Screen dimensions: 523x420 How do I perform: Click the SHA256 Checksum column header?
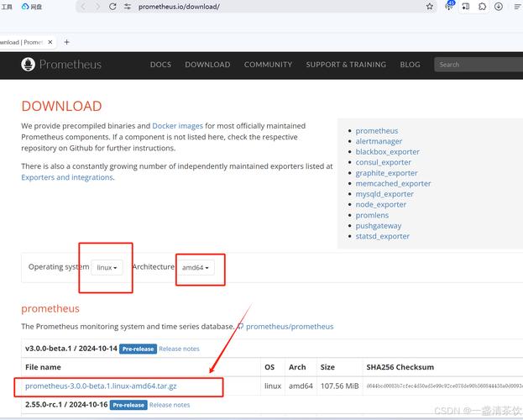point(400,367)
